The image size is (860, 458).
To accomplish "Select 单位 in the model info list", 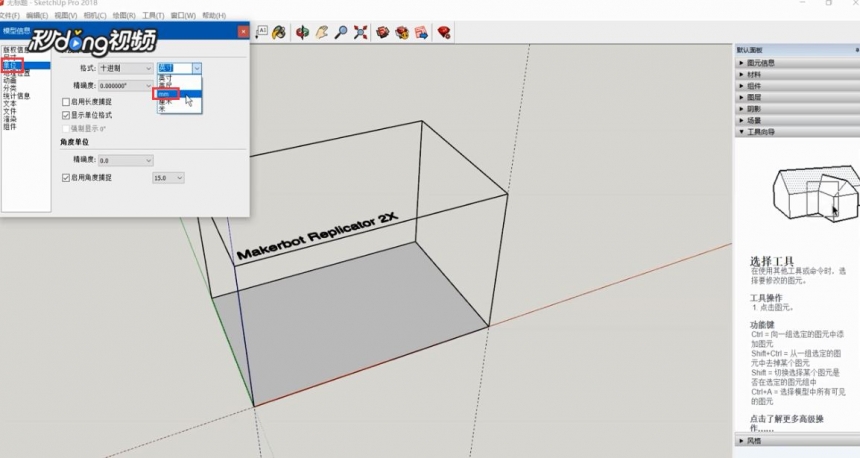I will [26, 66].
